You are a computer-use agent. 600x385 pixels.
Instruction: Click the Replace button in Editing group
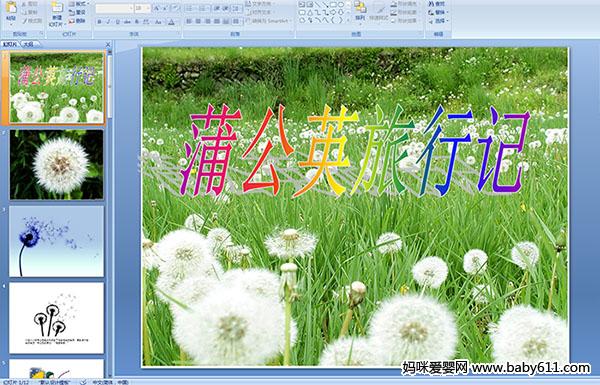click(x=437, y=13)
